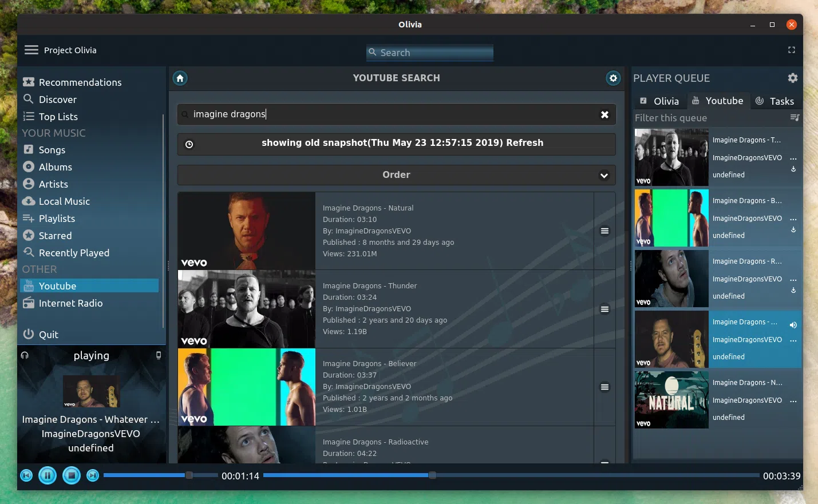Image resolution: width=818 pixels, height=504 pixels.
Task: Pause the current song
Action: coord(48,475)
